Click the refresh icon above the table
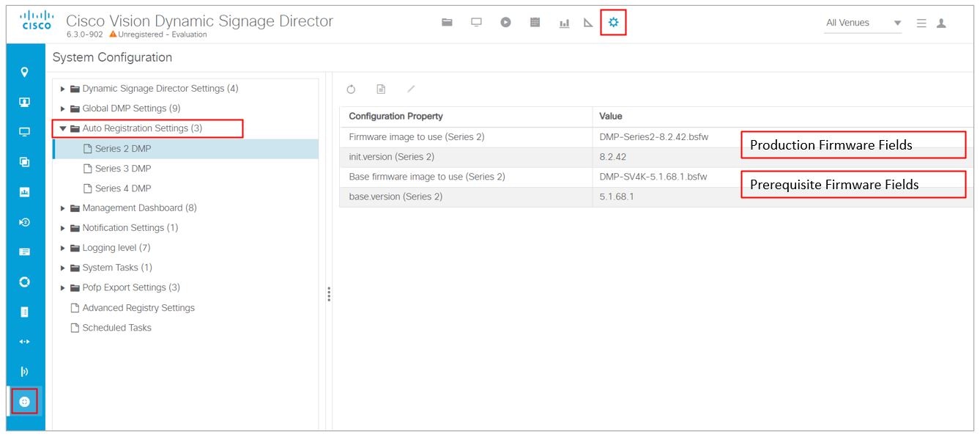The image size is (980, 437). pos(351,89)
